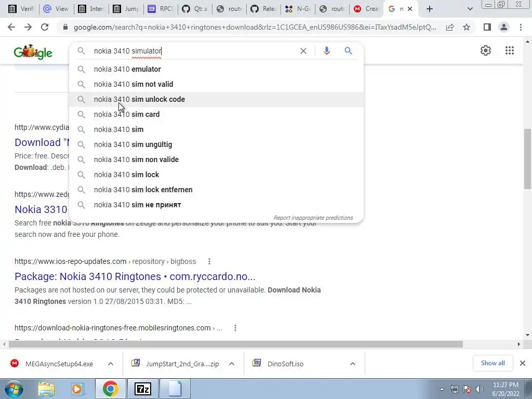Image resolution: width=532 pixels, height=399 pixels.
Task: Open more options for ios-repo-updates result
Action: (x=209, y=261)
